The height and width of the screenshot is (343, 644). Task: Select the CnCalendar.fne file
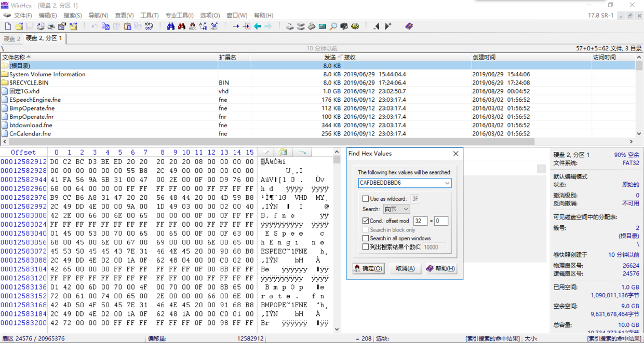click(x=318, y=133)
